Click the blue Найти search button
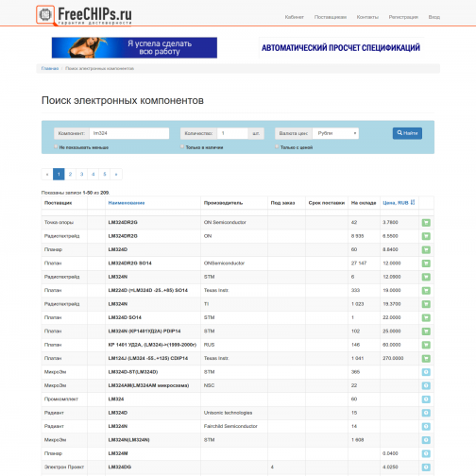The height and width of the screenshot is (476, 476). pos(407,133)
